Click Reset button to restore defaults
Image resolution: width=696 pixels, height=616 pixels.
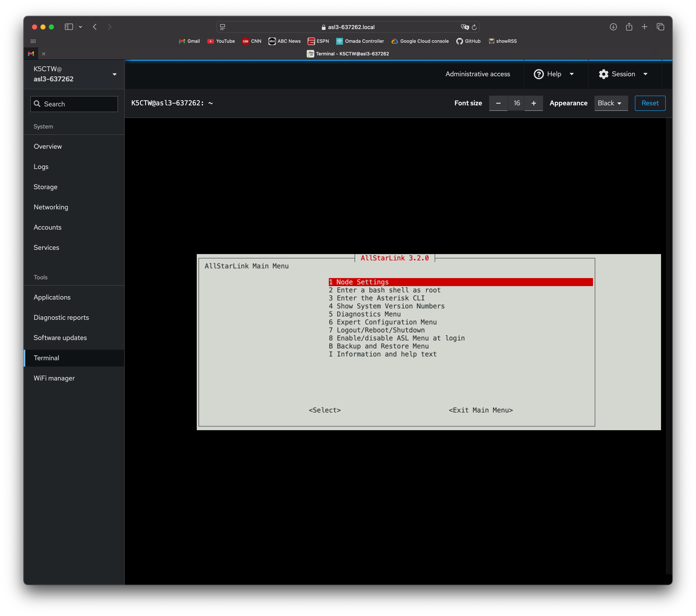[650, 103]
